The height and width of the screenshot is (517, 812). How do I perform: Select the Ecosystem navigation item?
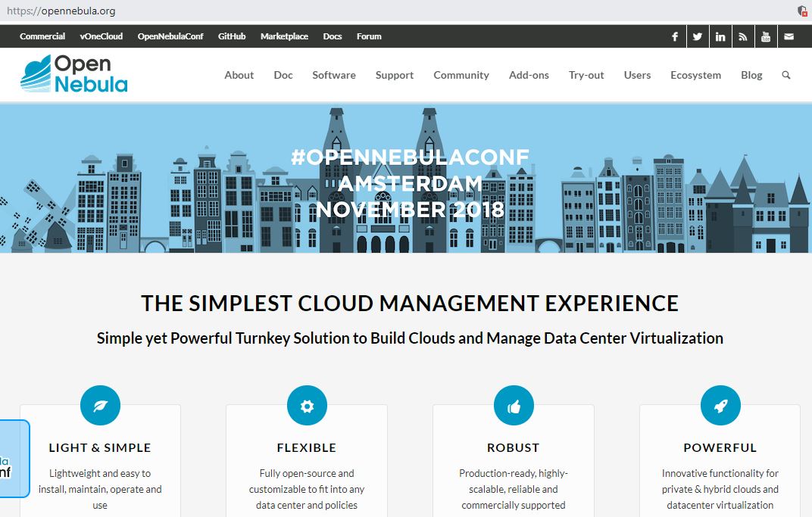coord(695,75)
